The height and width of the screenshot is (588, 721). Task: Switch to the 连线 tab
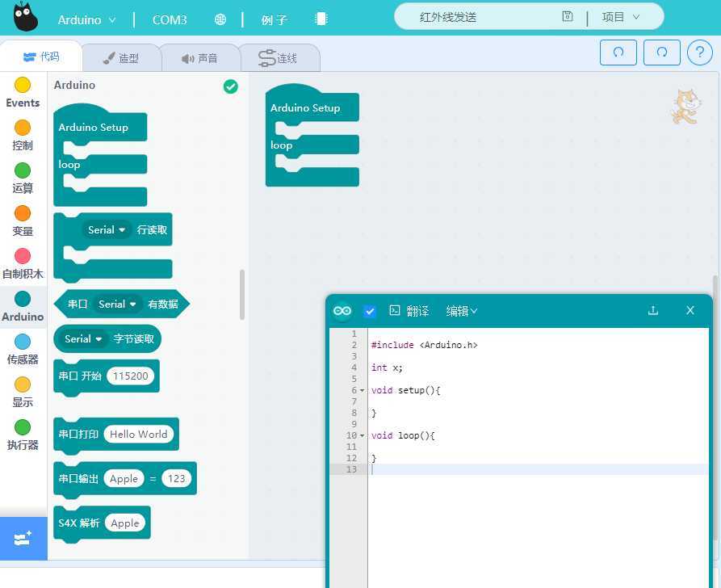coord(279,58)
